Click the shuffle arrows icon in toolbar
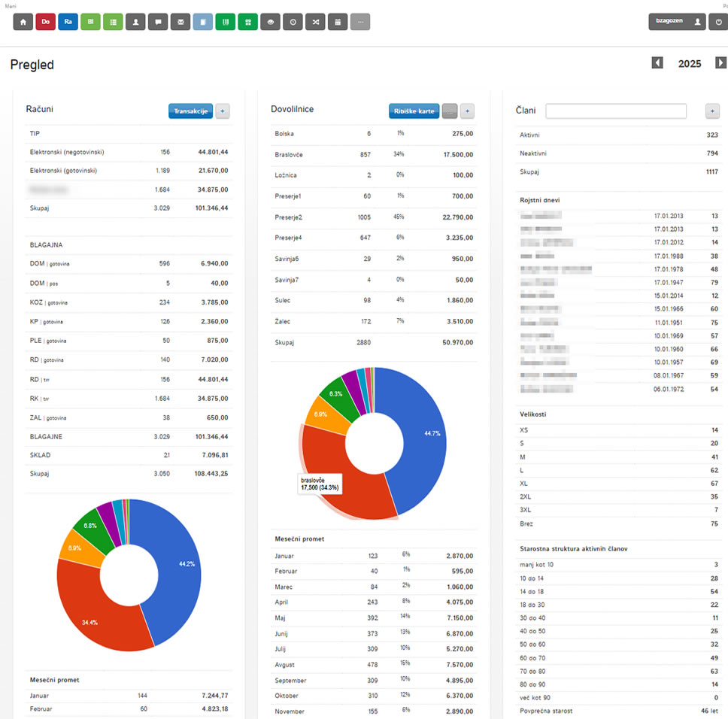728x719 pixels. [315, 22]
